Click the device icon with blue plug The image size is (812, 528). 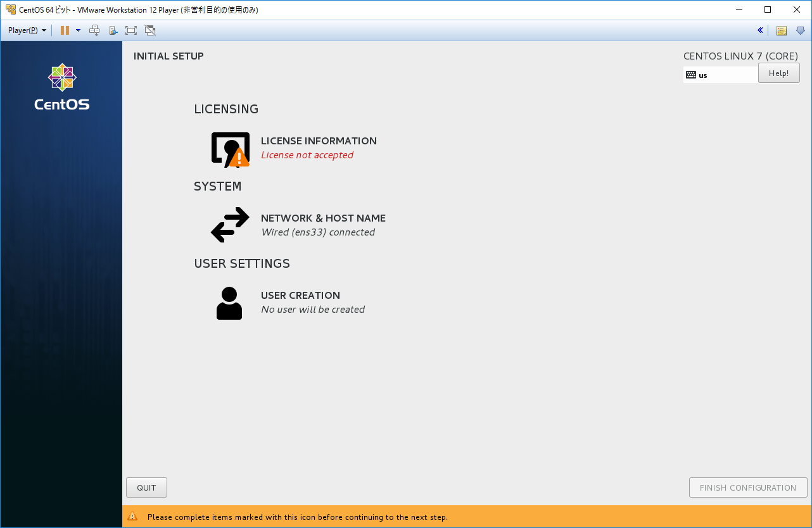click(113, 30)
